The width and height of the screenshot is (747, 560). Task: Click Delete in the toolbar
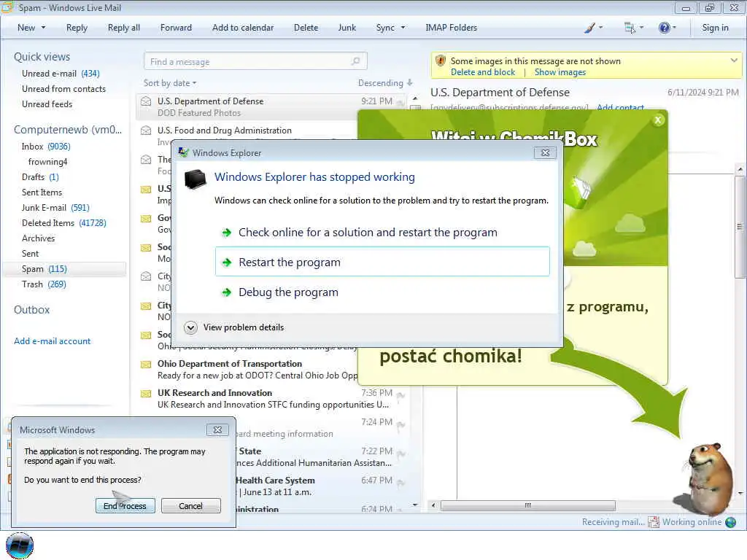pos(306,28)
